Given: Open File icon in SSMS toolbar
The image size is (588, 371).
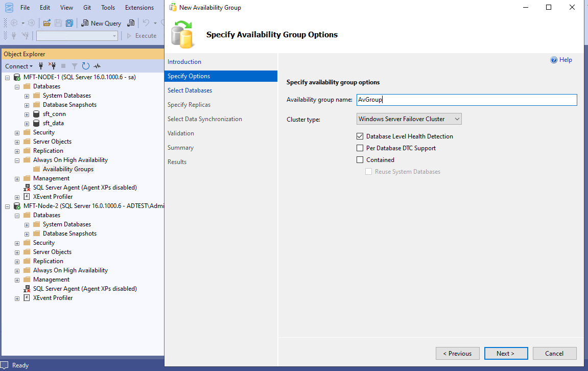Looking at the screenshot, I should pyautogui.click(x=47, y=24).
